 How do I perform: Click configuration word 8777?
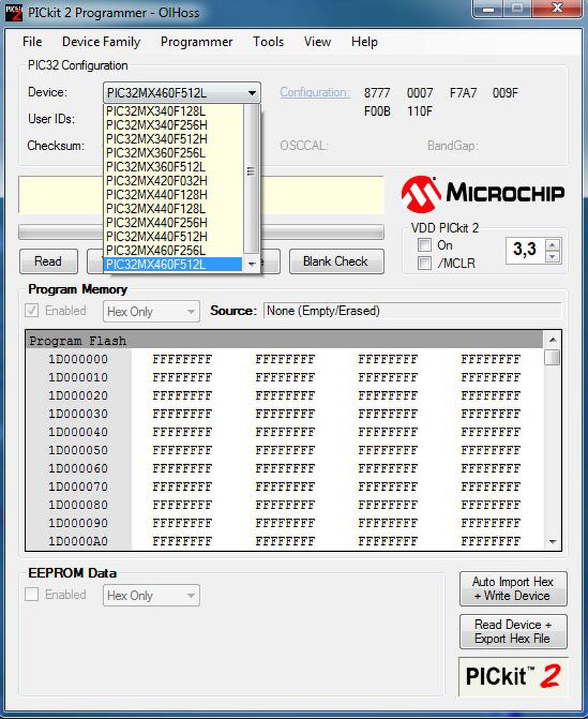377,93
